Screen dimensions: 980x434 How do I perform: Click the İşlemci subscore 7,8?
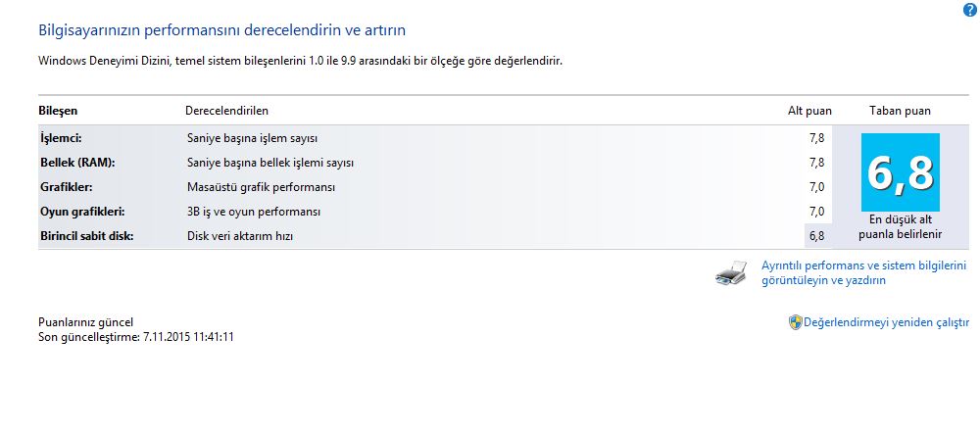816,138
